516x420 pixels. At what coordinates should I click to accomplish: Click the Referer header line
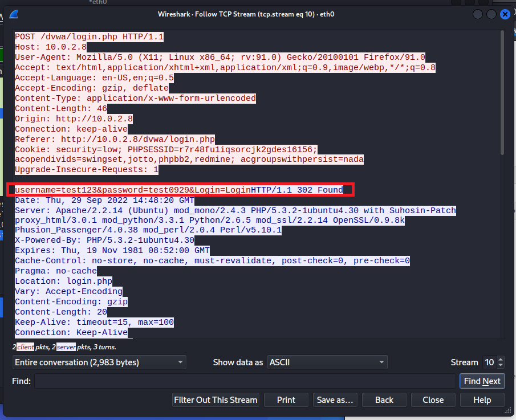pos(115,139)
